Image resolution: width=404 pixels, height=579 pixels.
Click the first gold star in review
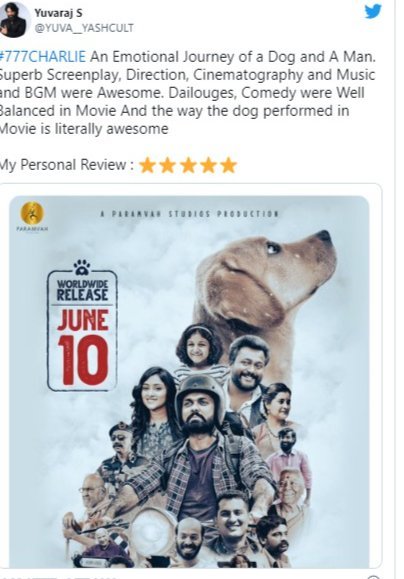[147, 165]
